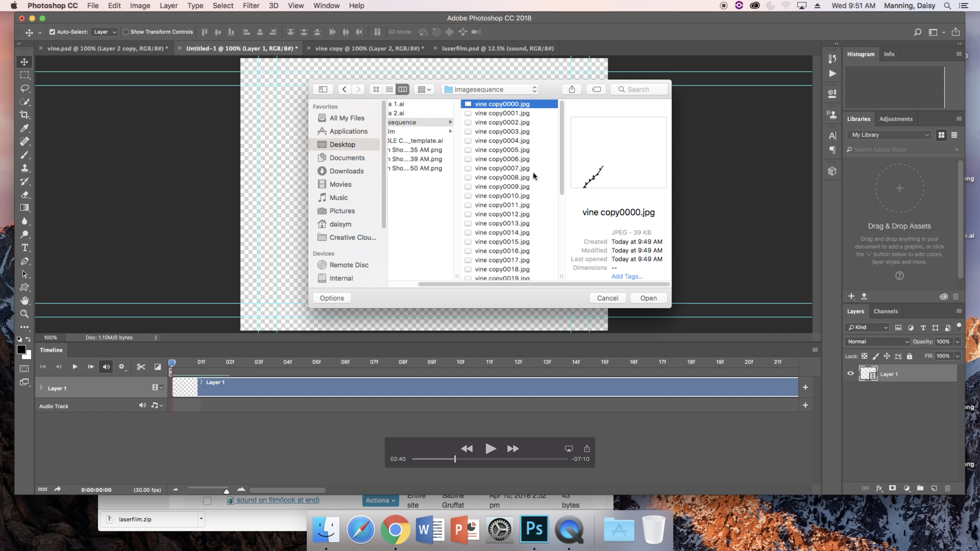Click the foreground color swatch

coord(21,349)
